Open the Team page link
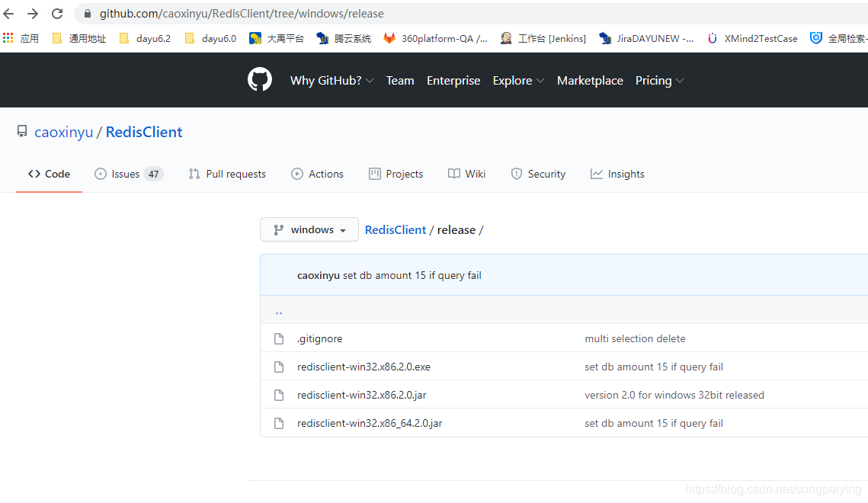The image size is (868, 503). tap(399, 81)
